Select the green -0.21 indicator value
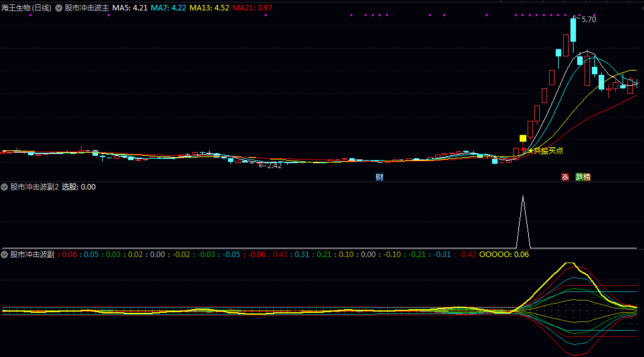The height and width of the screenshot is (357, 644). tap(417, 255)
